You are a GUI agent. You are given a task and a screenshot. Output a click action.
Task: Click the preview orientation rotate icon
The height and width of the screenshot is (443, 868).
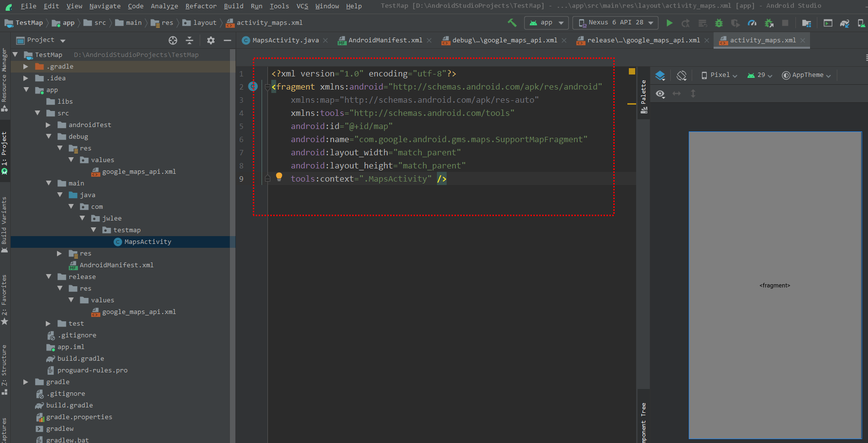681,75
